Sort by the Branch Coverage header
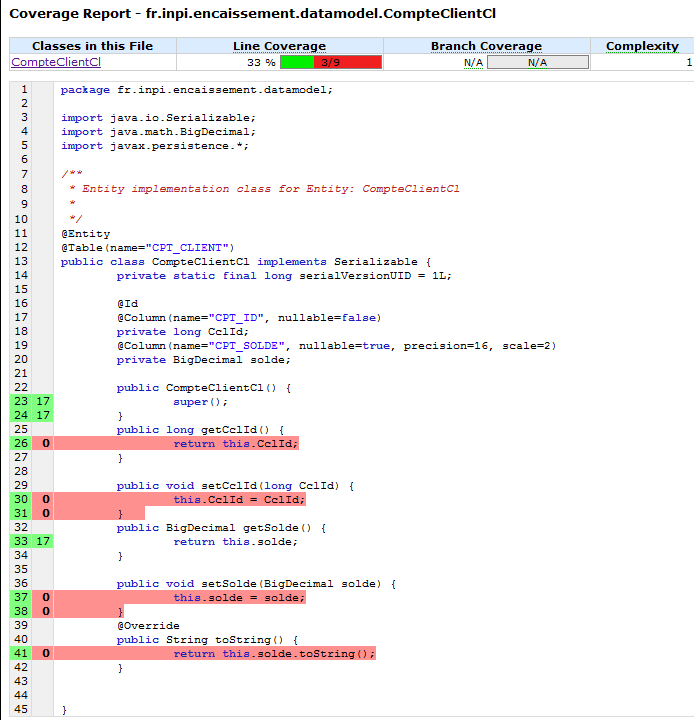Viewport: 694px width, 720px height. pyautogui.click(x=486, y=46)
